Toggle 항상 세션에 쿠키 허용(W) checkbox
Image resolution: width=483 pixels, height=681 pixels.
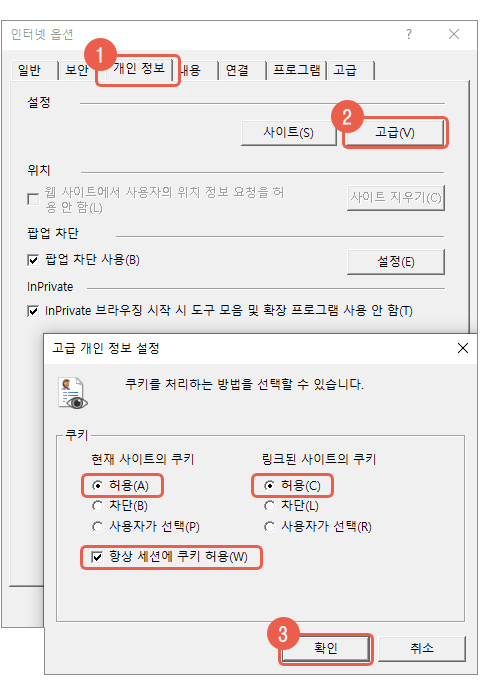97,557
